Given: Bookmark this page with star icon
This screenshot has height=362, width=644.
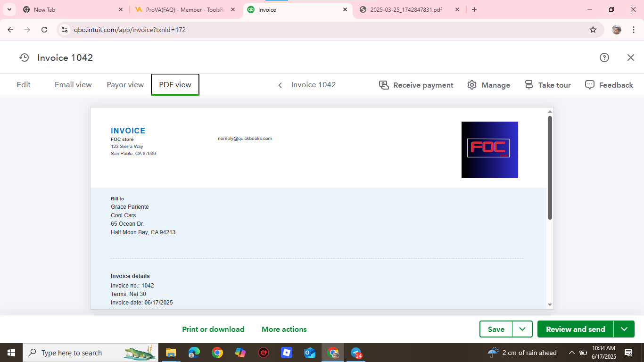Looking at the screenshot, I should pos(593,30).
